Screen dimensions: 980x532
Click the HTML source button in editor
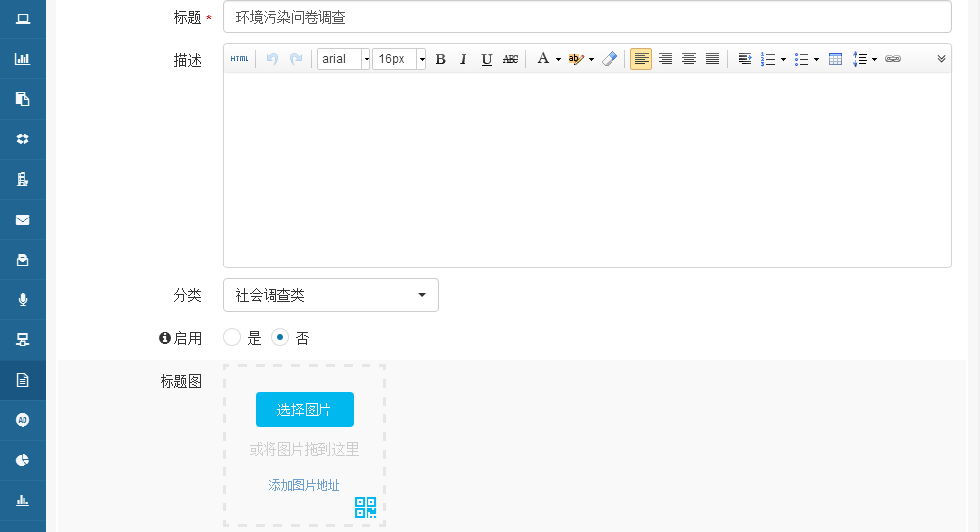click(240, 59)
